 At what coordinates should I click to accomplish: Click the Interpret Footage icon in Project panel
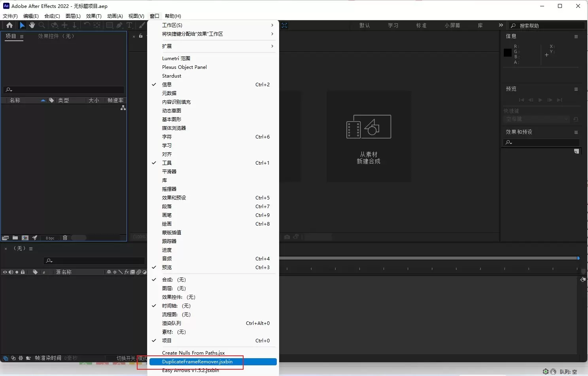point(5,238)
